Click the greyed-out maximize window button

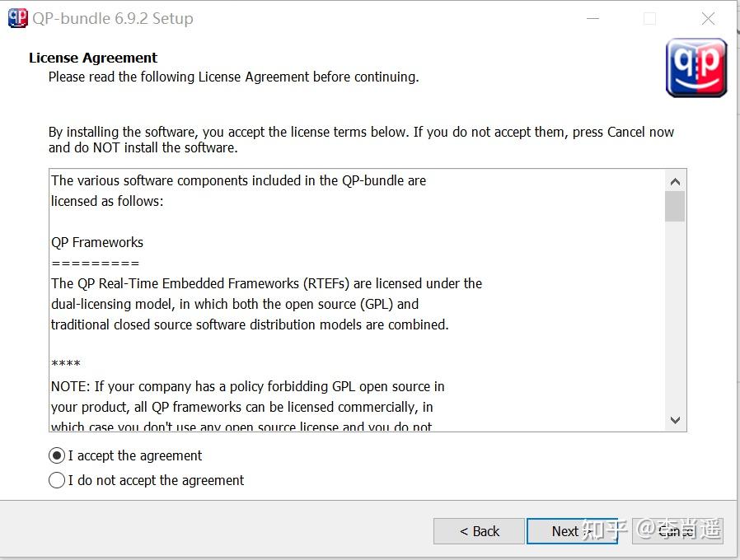click(649, 18)
